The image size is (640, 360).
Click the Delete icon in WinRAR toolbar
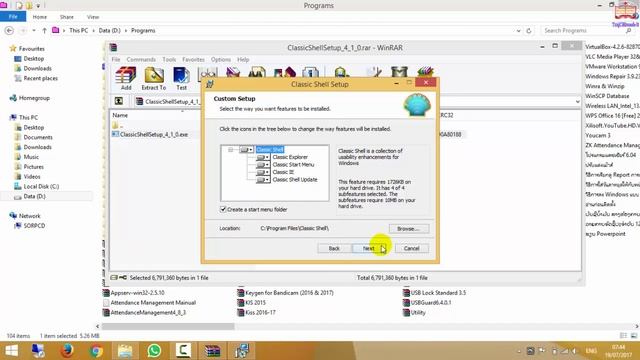coord(233,73)
